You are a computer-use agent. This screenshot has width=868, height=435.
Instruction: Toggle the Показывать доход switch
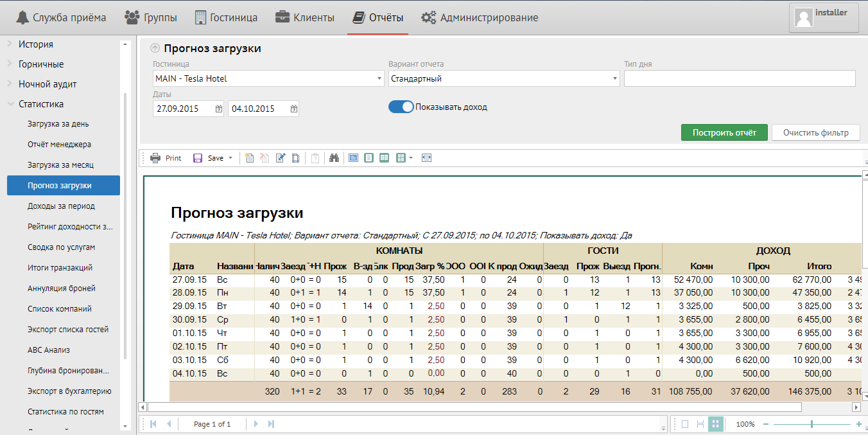point(401,107)
